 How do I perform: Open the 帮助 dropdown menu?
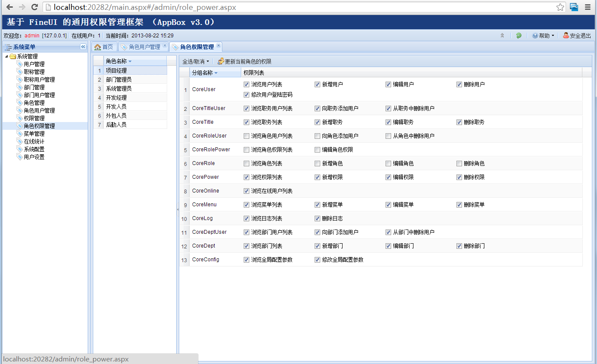point(543,36)
